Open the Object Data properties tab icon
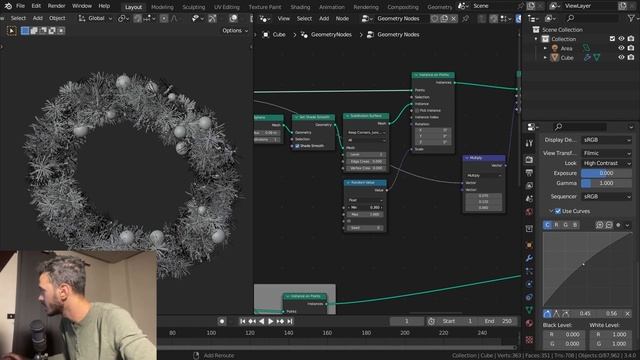The width and height of the screenshot is (640, 360). pyautogui.click(x=529, y=310)
